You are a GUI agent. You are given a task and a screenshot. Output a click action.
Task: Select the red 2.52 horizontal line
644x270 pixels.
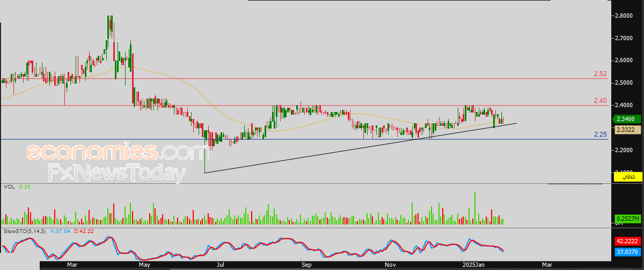[x=304, y=78]
